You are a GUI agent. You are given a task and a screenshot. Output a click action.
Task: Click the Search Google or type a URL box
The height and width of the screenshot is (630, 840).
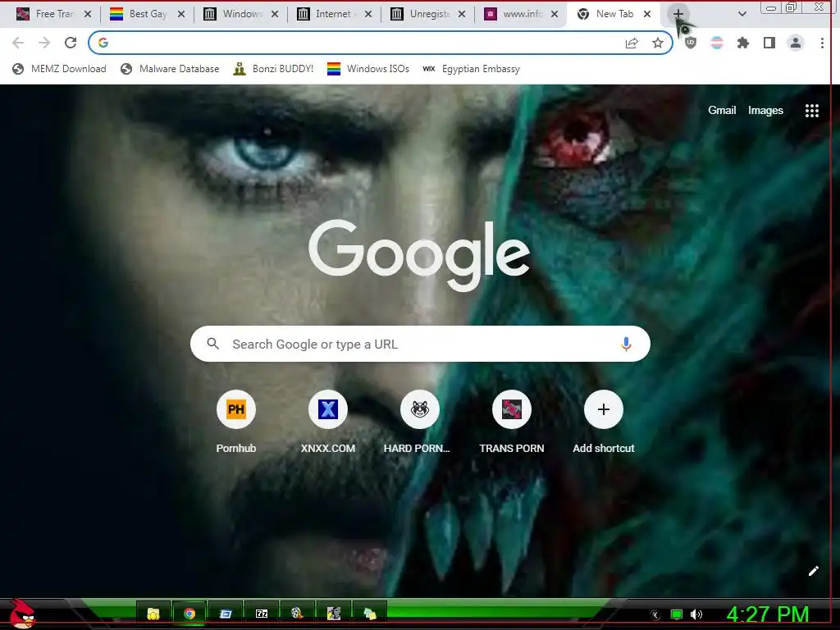pyautogui.click(x=420, y=344)
